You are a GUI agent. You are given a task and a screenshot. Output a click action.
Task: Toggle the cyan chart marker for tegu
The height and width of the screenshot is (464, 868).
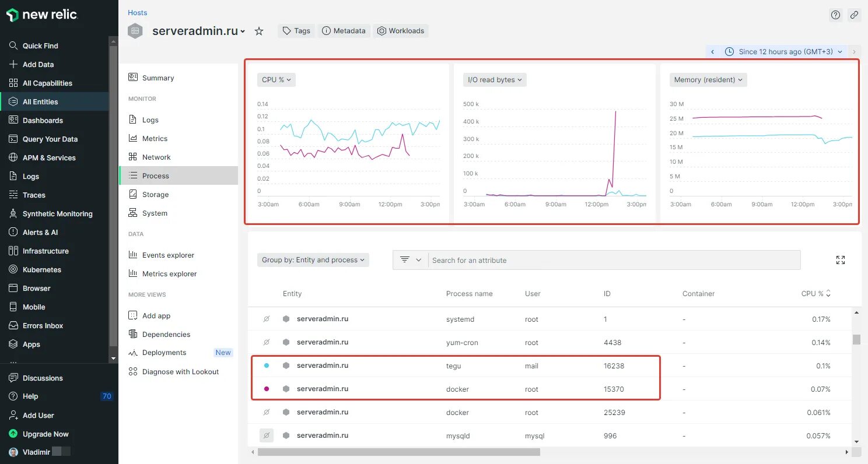pyautogui.click(x=267, y=365)
